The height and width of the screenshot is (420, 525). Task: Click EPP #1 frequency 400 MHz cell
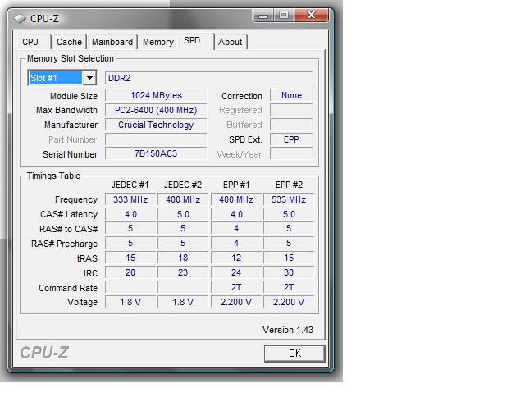click(x=236, y=199)
